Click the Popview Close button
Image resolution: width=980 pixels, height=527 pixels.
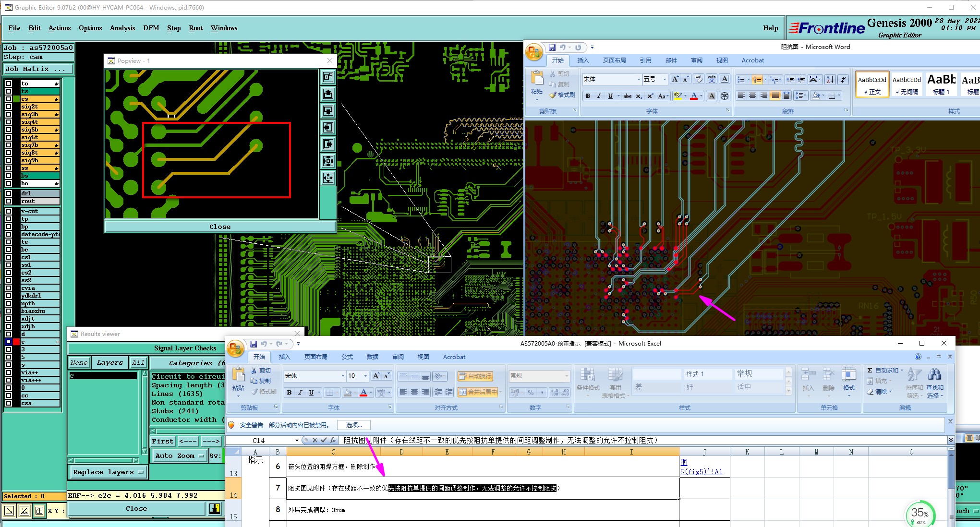tap(220, 227)
